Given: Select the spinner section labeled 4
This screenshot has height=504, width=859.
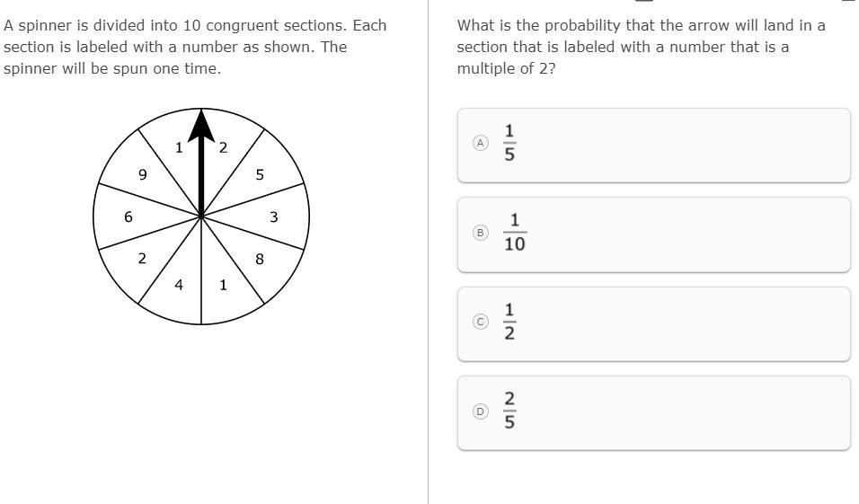Looking at the screenshot, I should tap(179, 286).
